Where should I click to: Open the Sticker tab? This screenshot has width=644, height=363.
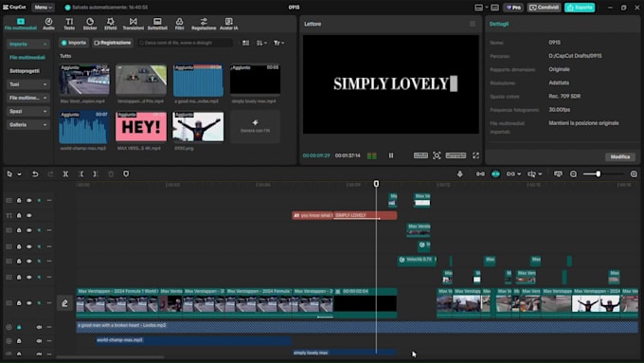click(x=90, y=24)
